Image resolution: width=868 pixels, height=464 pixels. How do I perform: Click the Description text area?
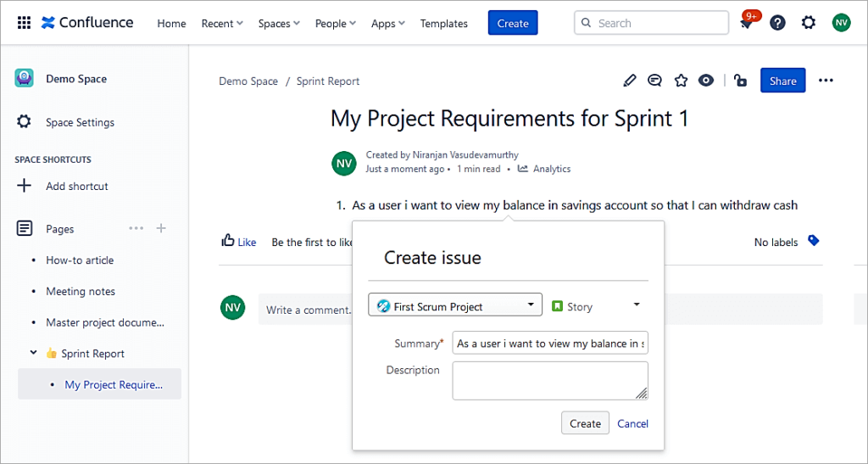click(550, 380)
